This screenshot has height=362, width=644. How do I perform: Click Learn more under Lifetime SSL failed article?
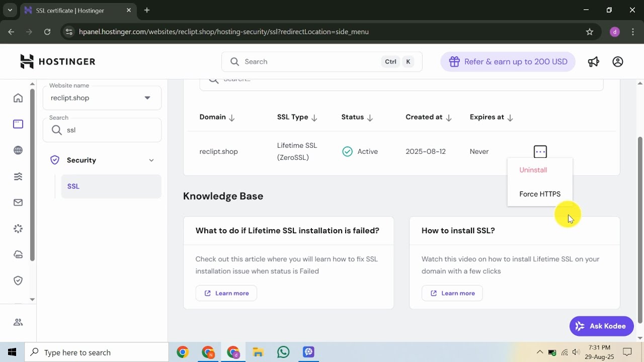(x=226, y=293)
